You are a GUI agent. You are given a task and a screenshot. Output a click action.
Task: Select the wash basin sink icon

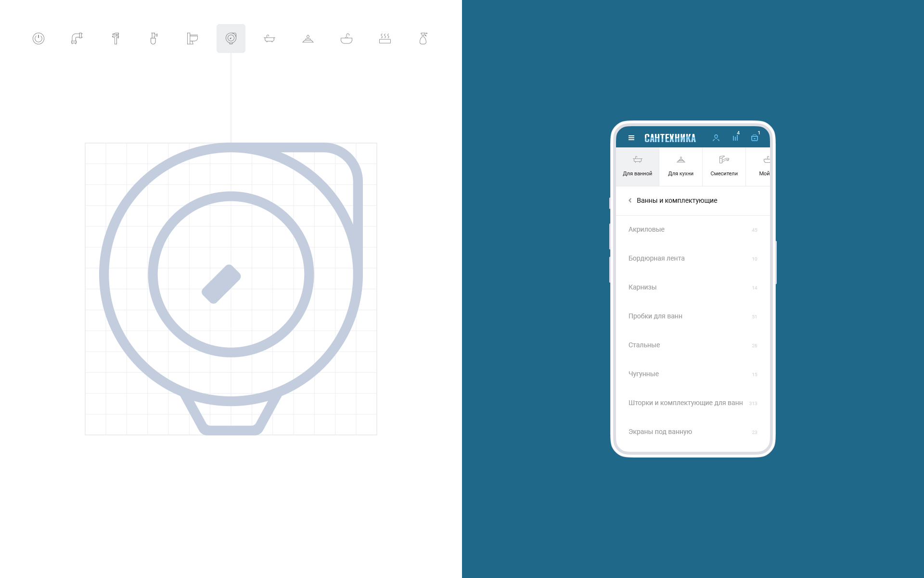(346, 39)
